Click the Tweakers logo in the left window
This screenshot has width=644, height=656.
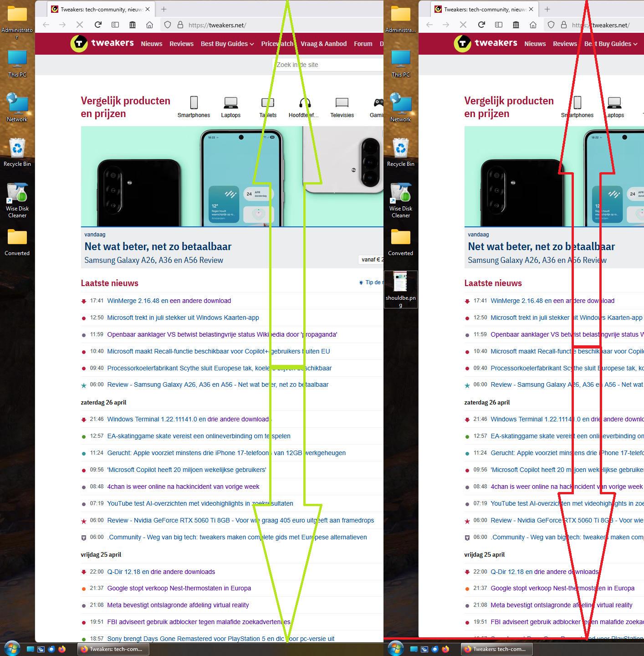pyautogui.click(x=102, y=43)
